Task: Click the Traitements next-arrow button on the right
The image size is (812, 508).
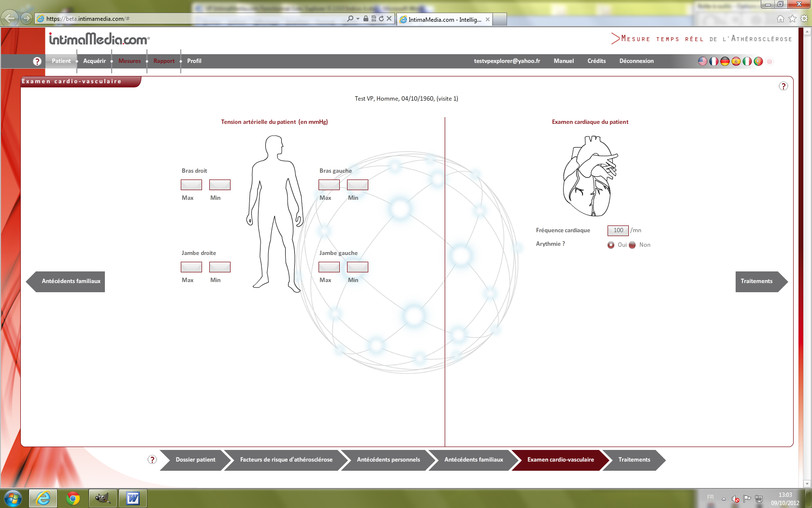Action: [759, 281]
